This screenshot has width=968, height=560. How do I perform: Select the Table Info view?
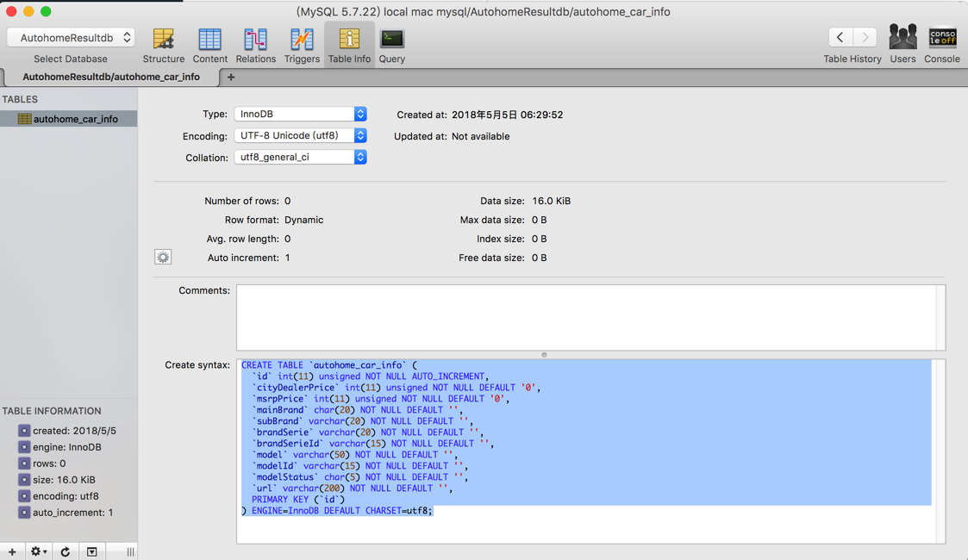click(349, 45)
